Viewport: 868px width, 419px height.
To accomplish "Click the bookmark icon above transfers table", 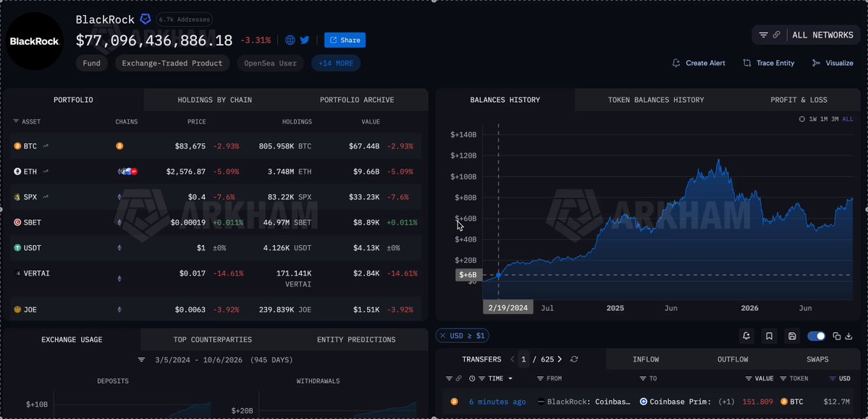I will pos(769,336).
